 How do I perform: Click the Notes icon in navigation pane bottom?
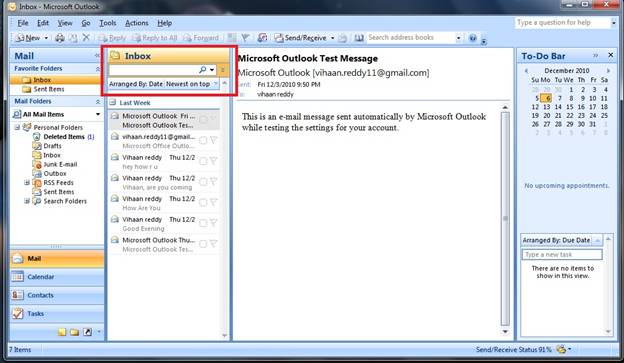(62, 332)
